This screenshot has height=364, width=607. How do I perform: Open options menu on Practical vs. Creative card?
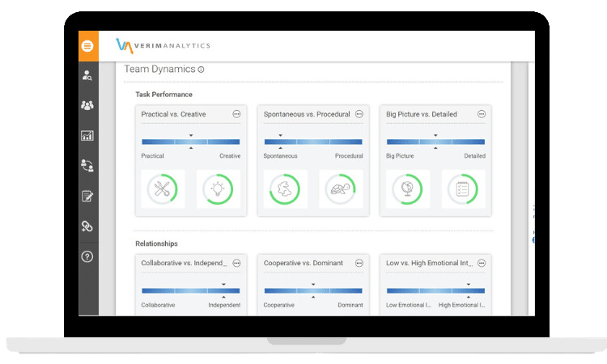236,114
